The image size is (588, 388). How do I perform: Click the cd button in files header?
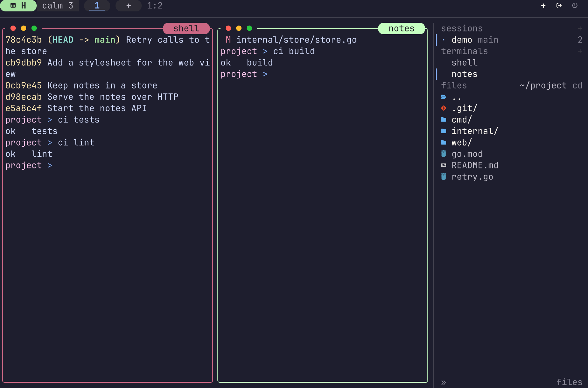click(x=577, y=85)
